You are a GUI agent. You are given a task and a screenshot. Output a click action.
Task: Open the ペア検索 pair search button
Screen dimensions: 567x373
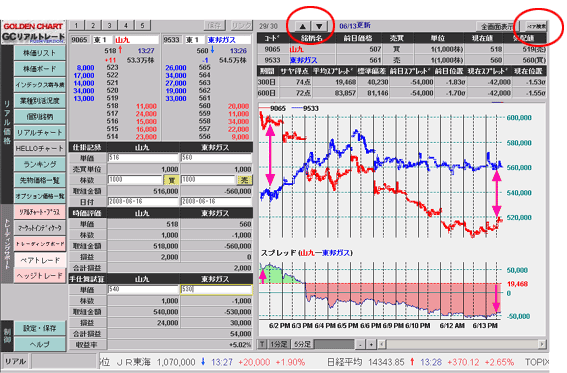(x=536, y=26)
